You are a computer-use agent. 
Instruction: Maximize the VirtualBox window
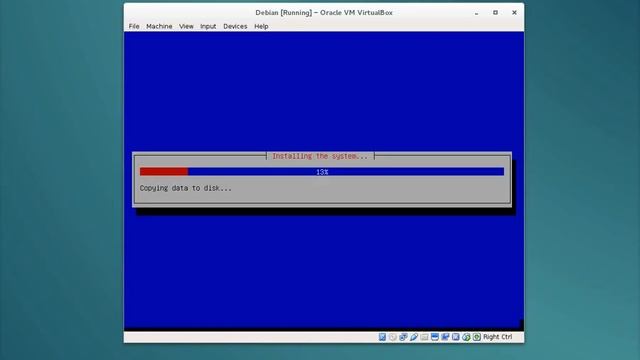click(x=495, y=13)
